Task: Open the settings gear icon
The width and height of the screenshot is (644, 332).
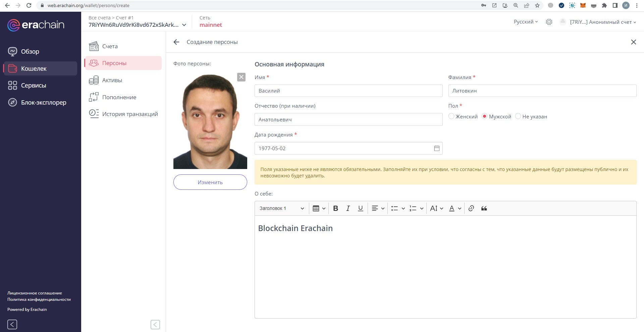Action: [549, 22]
